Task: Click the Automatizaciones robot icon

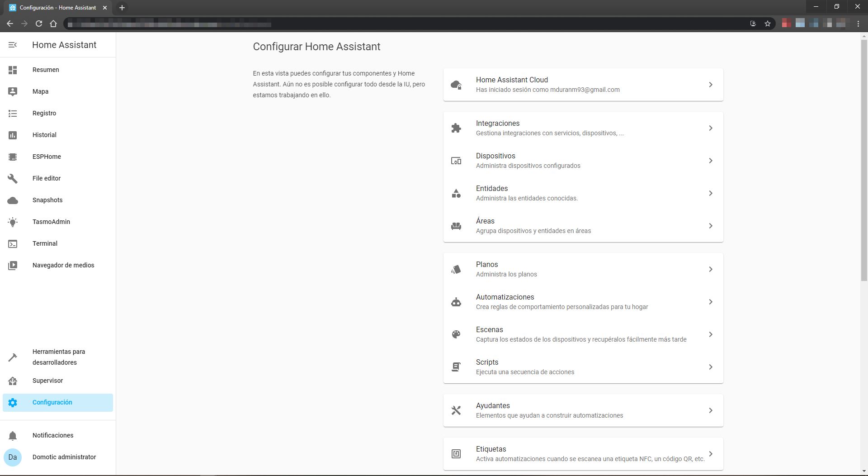Action: tap(456, 302)
